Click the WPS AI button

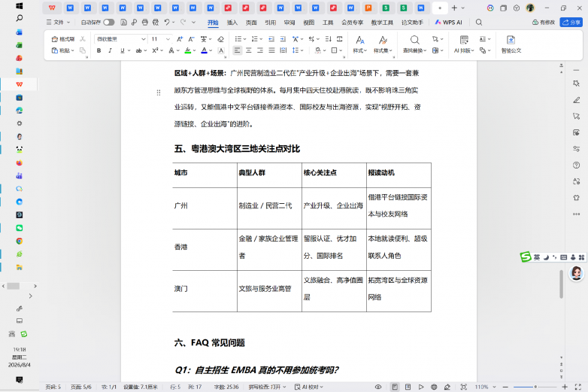(x=448, y=23)
